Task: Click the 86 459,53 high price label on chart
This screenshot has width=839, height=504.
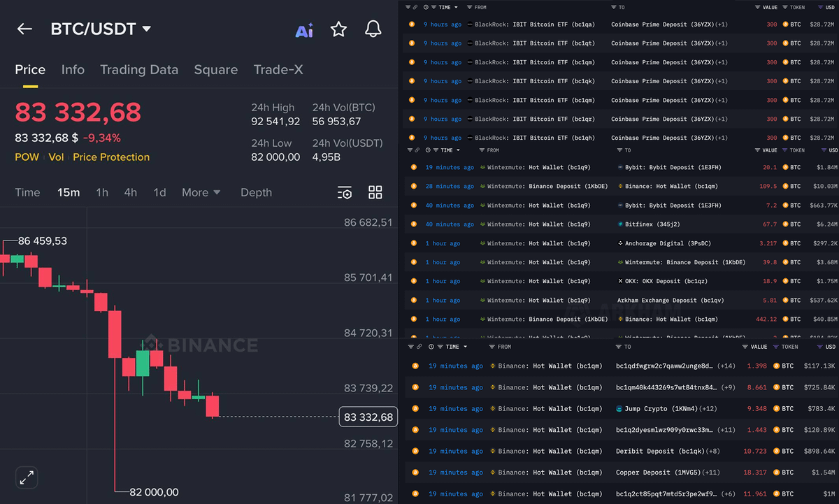Action: tap(42, 240)
